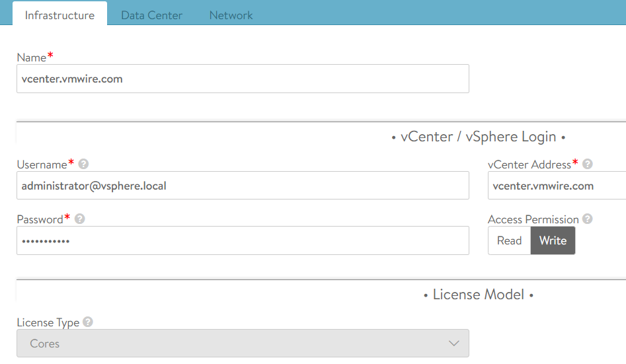
Task: Select Write access permission
Action: tap(553, 240)
